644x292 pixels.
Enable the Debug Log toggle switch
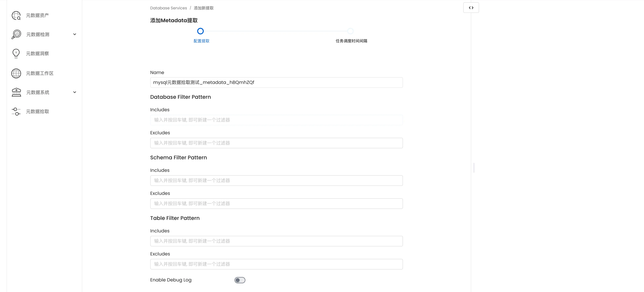coord(240,280)
